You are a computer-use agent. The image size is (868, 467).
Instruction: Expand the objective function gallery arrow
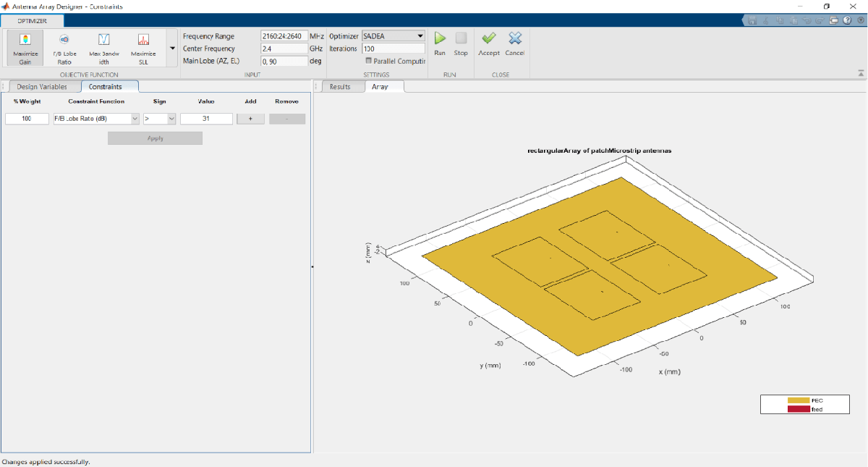coord(172,49)
